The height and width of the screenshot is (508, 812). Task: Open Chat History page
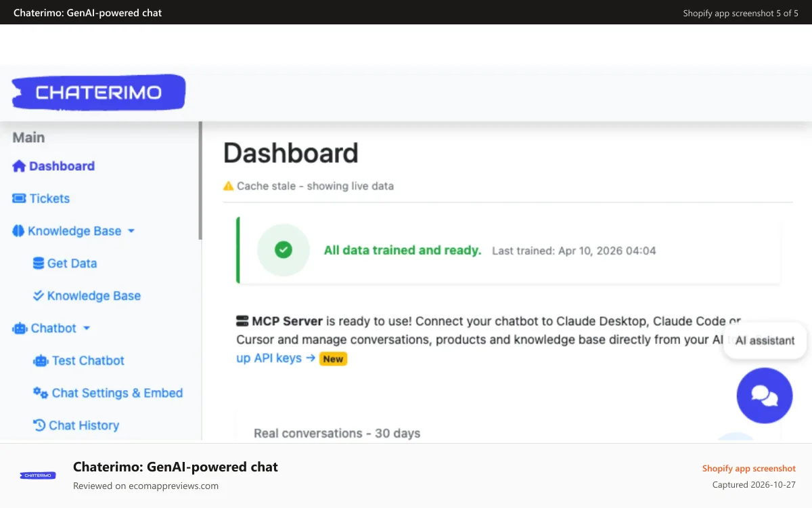pos(84,425)
